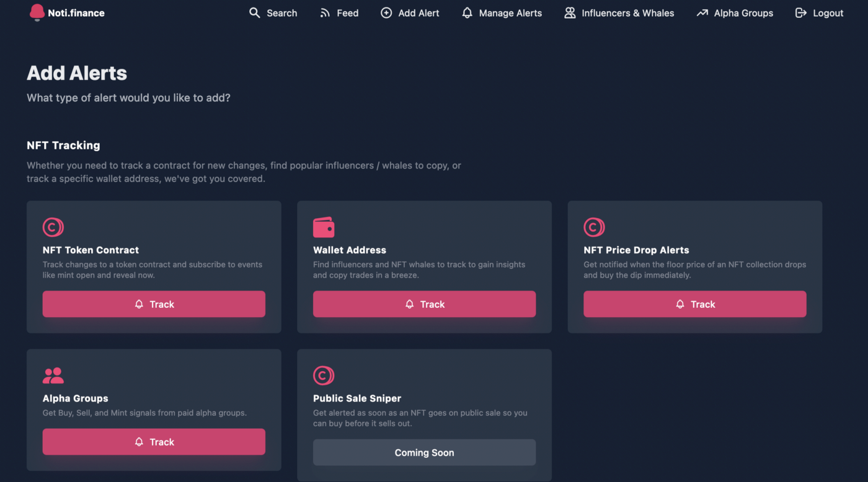This screenshot has height=482, width=868.
Task: Click the NFT Token Contract coin icon
Action: pos(53,227)
